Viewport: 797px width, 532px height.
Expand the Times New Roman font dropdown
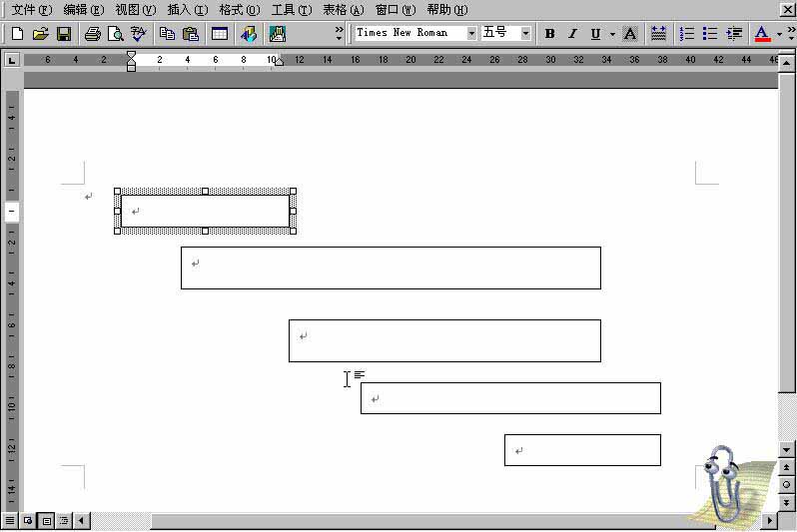pyautogui.click(x=471, y=33)
